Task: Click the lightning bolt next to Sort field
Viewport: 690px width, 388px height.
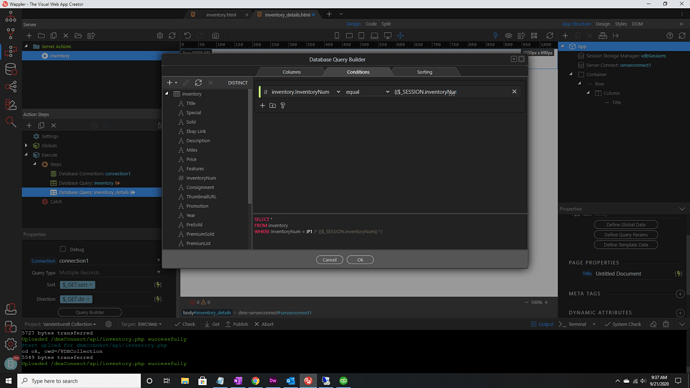Action: tap(158, 285)
